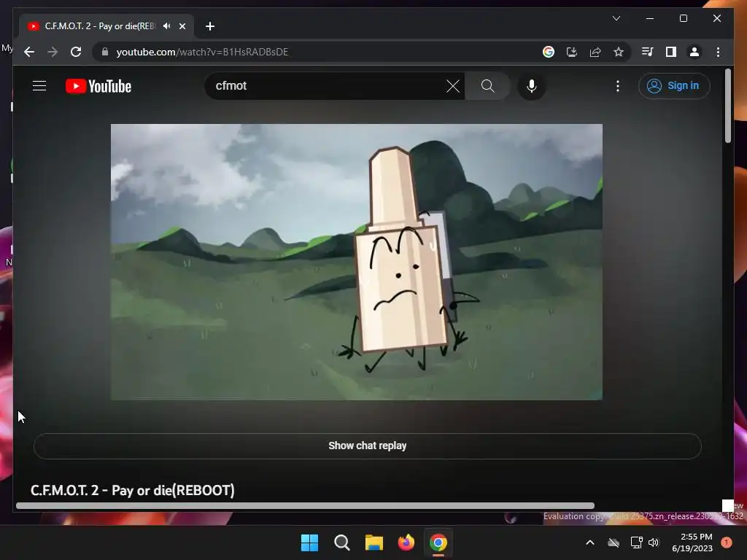747x560 pixels.
Task: Open Chrome media controls
Action: coord(647,52)
